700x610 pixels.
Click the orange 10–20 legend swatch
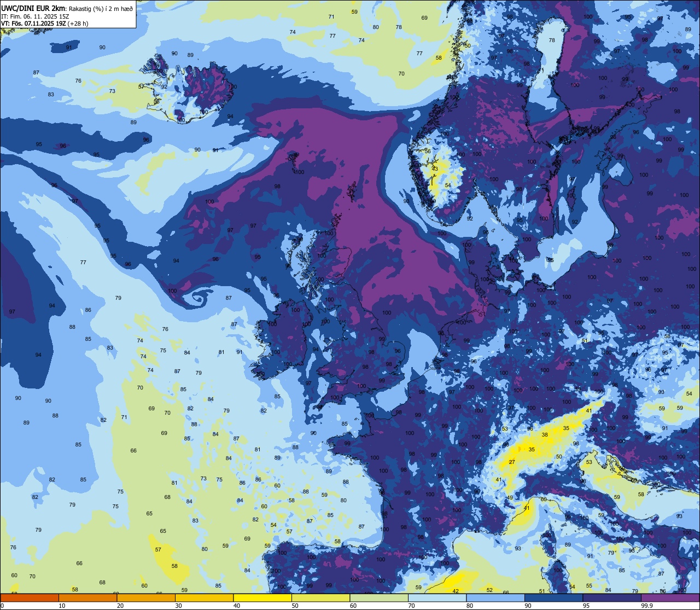(87, 598)
